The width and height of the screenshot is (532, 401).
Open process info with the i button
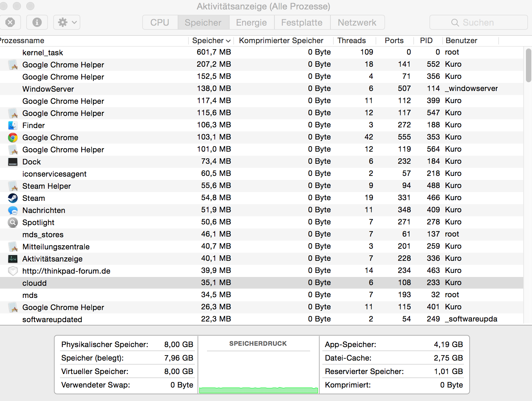37,22
